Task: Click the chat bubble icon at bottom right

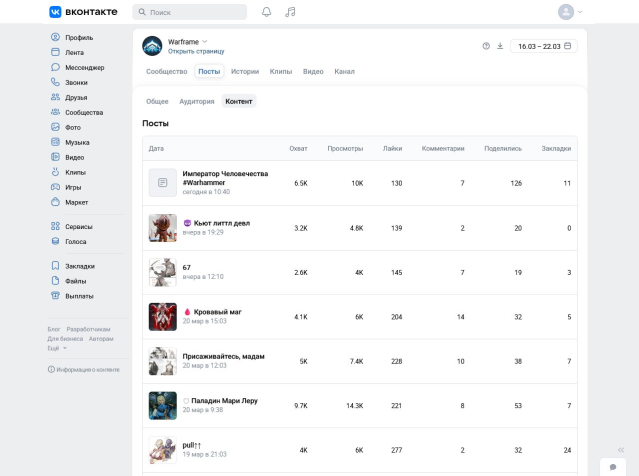Action: coord(613,466)
